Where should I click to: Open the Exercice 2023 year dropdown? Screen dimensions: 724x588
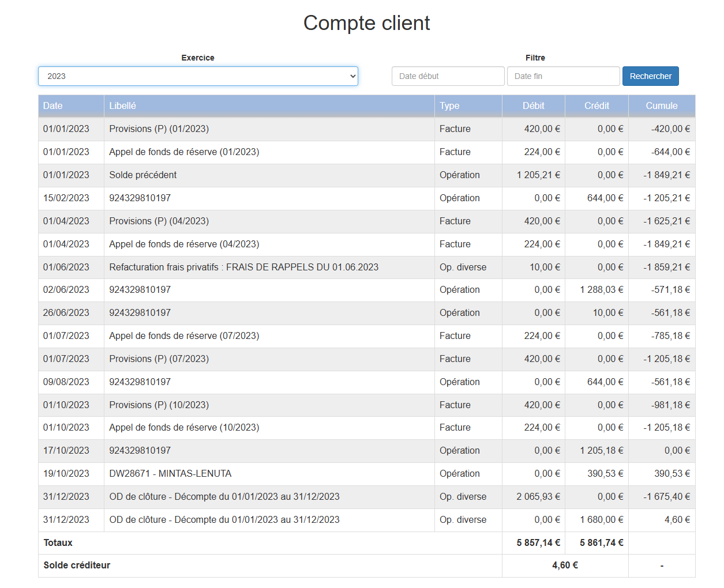click(x=198, y=76)
